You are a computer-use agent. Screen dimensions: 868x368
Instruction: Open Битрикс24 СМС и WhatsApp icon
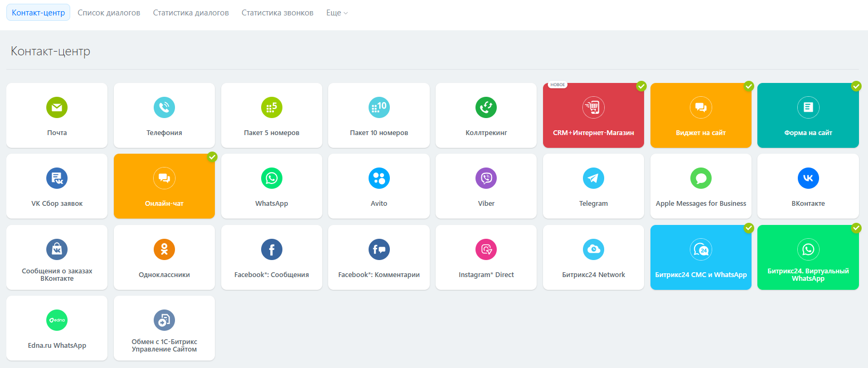pos(701,249)
